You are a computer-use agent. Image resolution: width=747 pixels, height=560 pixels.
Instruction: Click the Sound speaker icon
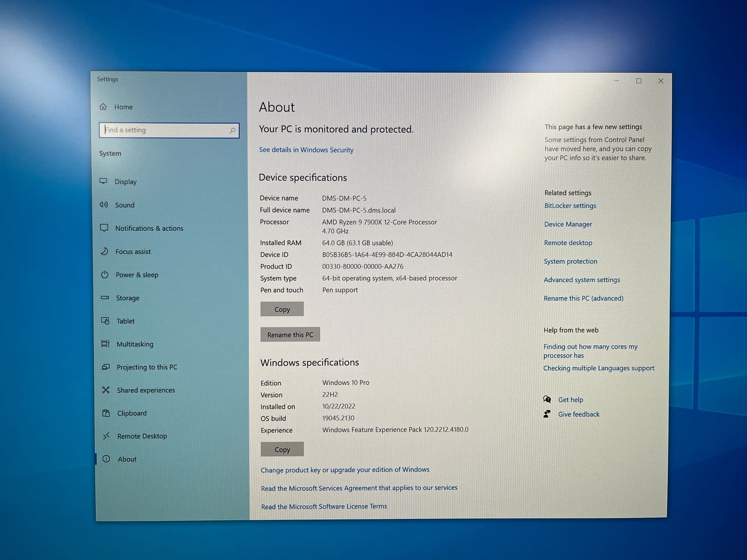point(104,204)
